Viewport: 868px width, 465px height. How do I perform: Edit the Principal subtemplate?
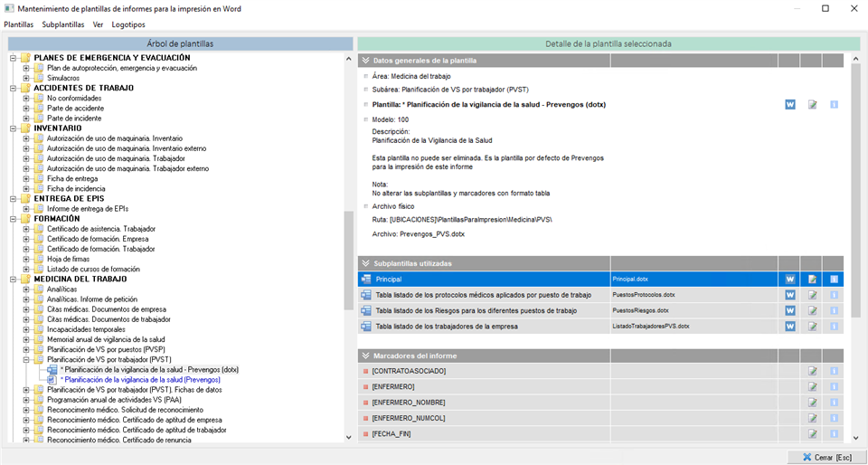click(x=812, y=280)
